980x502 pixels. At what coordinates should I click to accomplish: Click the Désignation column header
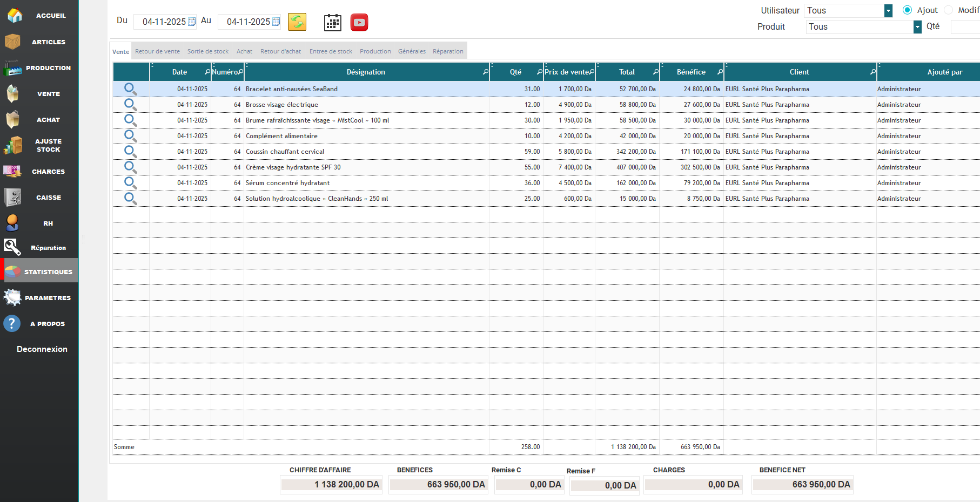[x=366, y=72]
